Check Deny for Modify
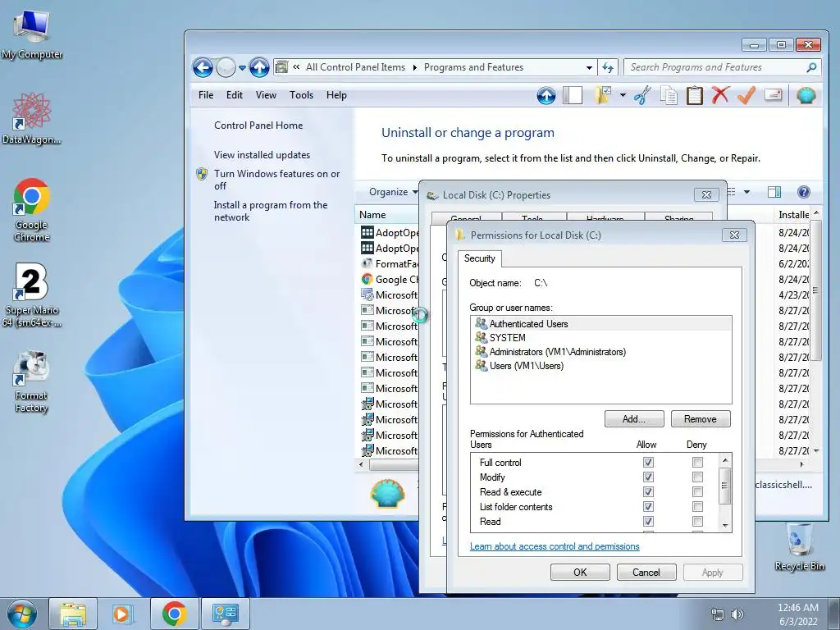 coord(697,477)
